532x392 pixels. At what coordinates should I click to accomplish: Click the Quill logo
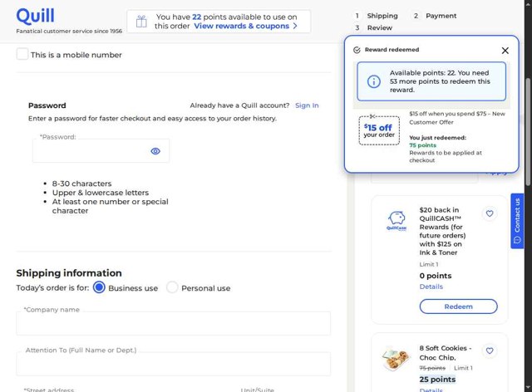[35, 16]
